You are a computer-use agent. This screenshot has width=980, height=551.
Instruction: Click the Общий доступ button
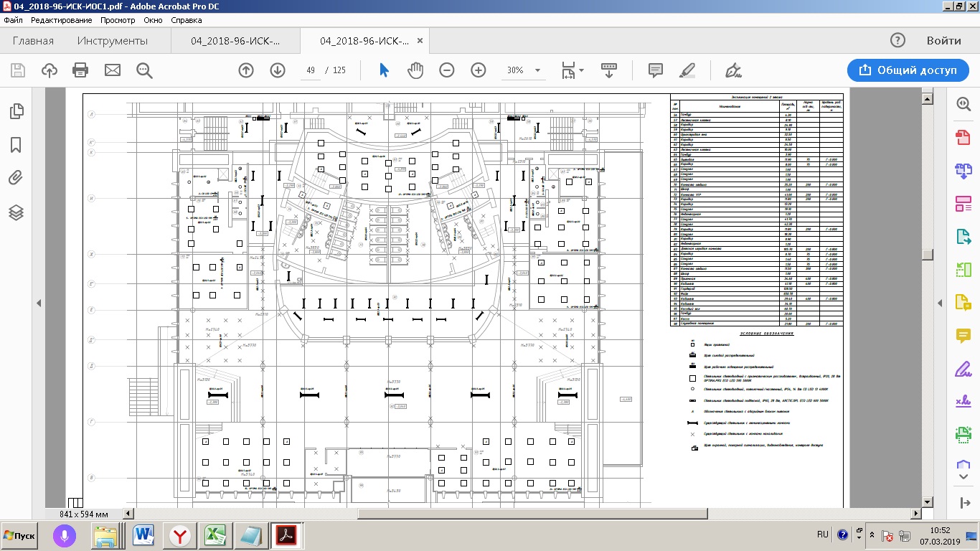pyautogui.click(x=908, y=70)
